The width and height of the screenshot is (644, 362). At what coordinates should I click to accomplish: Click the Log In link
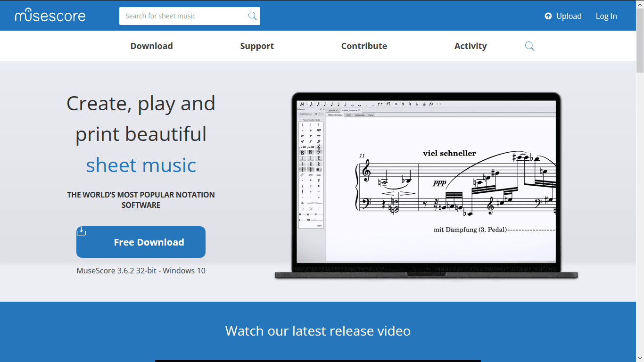(606, 16)
